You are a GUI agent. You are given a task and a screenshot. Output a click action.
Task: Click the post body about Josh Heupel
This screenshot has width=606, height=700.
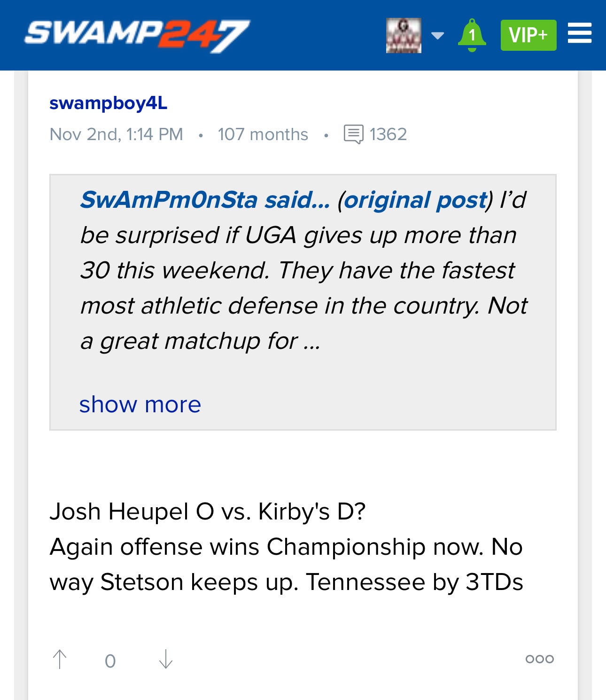click(286, 547)
